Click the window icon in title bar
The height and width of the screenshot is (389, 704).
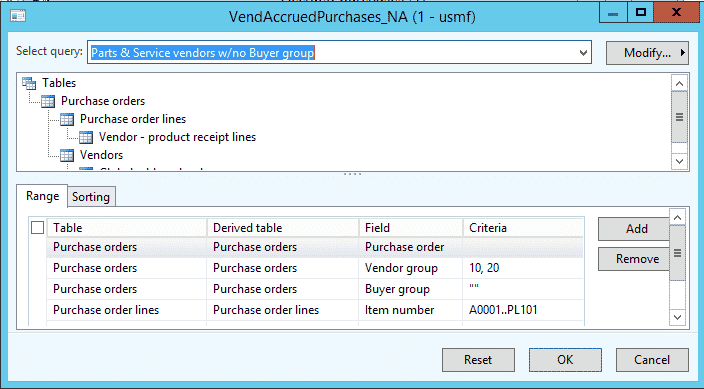pyautogui.click(x=18, y=16)
